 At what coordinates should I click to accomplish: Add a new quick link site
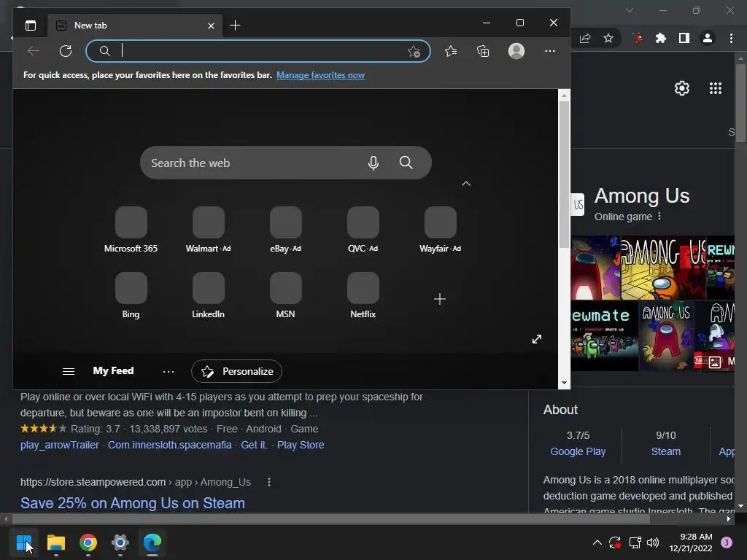(440, 299)
